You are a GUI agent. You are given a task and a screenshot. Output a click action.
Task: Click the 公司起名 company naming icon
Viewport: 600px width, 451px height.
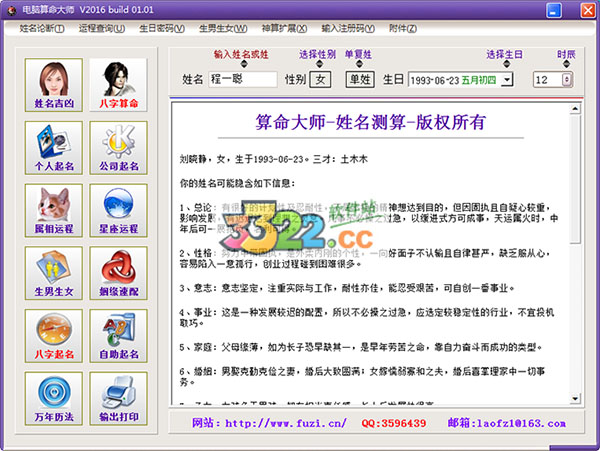(118, 148)
